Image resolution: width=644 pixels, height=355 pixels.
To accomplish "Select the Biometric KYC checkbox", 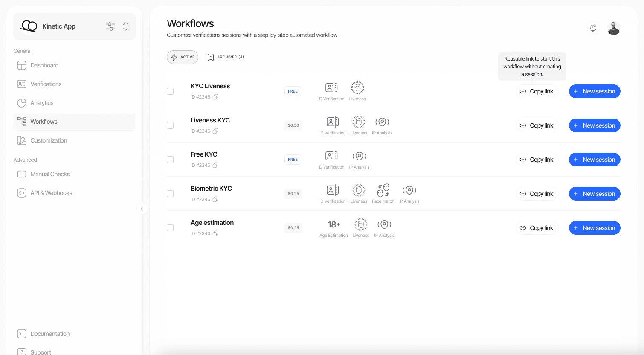I will pyautogui.click(x=170, y=194).
